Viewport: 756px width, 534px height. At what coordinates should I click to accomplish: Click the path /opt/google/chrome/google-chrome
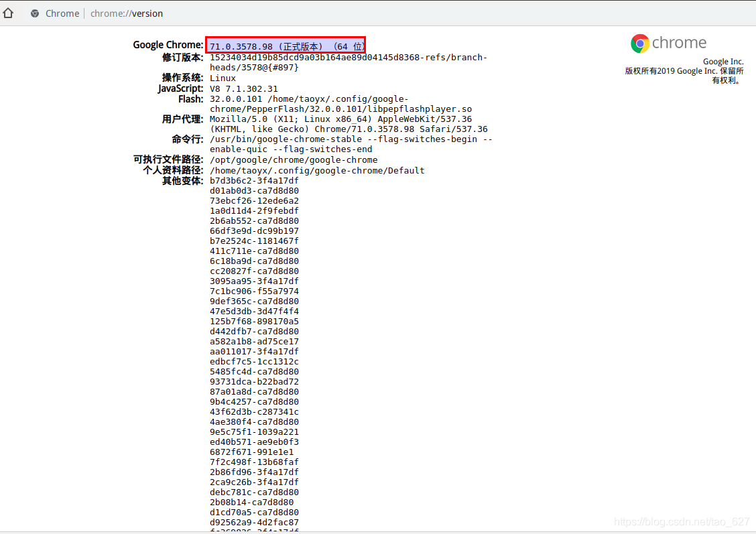pyautogui.click(x=294, y=160)
